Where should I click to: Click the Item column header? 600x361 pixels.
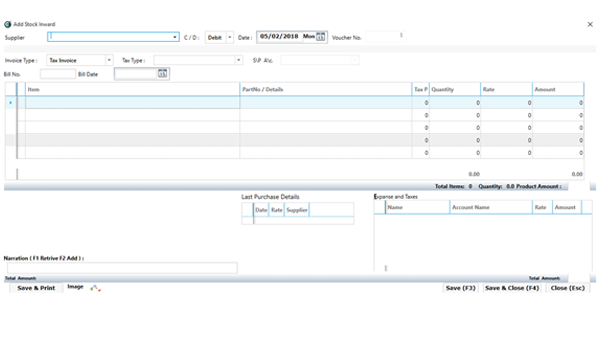[132, 89]
